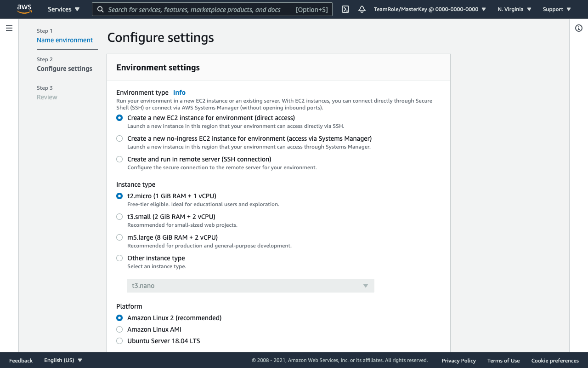Image resolution: width=588 pixels, height=368 pixels.
Task: Click the copyright notice text in footer
Action: (339, 360)
